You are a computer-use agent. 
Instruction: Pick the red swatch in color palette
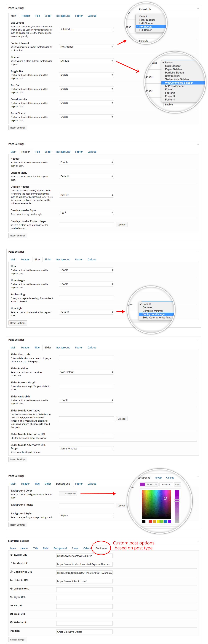[151, 522]
